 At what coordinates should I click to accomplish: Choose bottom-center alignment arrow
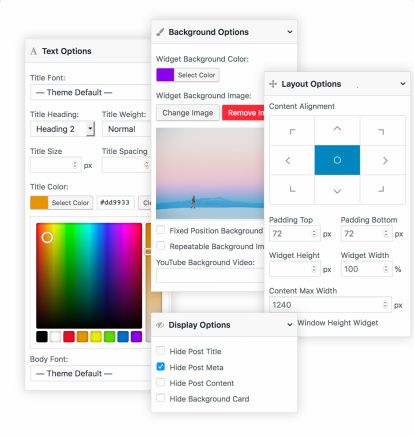(x=337, y=191)
